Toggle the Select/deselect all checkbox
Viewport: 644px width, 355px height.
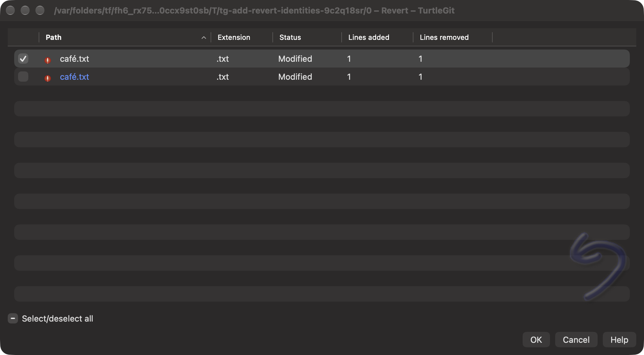point(13,319)
